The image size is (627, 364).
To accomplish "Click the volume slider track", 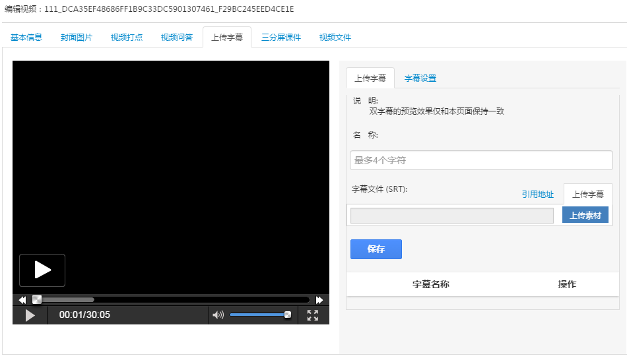I will pyautogui.click(x=259, y=315).
